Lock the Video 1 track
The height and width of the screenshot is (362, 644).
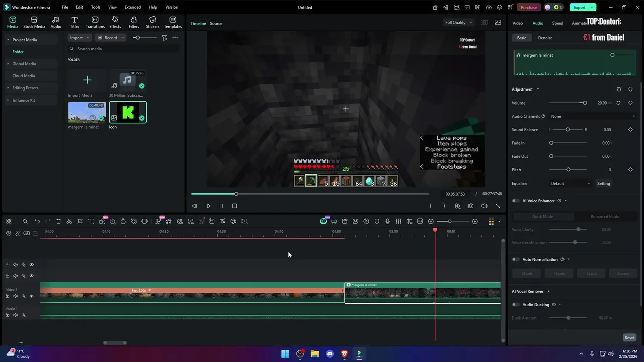7,296
